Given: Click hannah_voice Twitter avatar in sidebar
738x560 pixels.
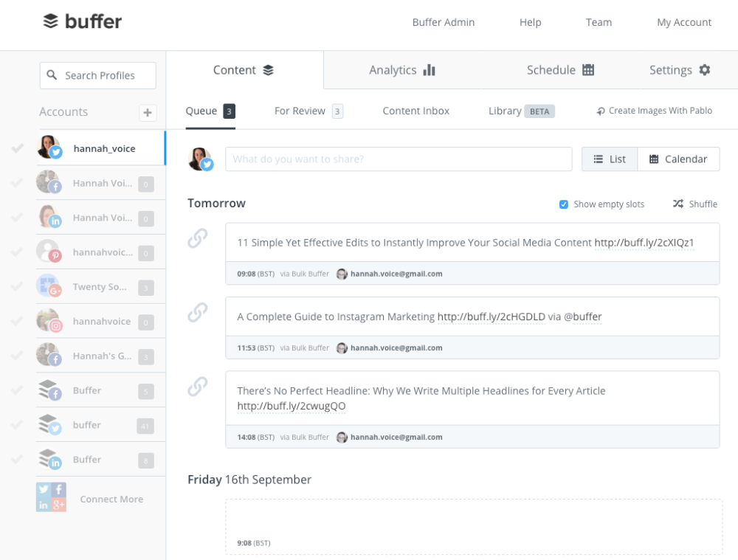Looking at the screenshot, I should click(x=49, y=148).
